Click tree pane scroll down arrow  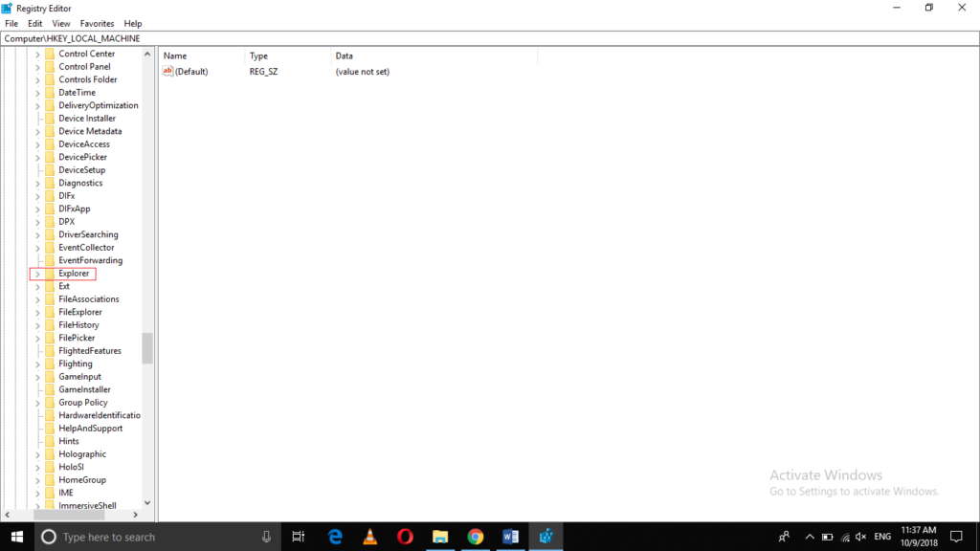(147, 503)
